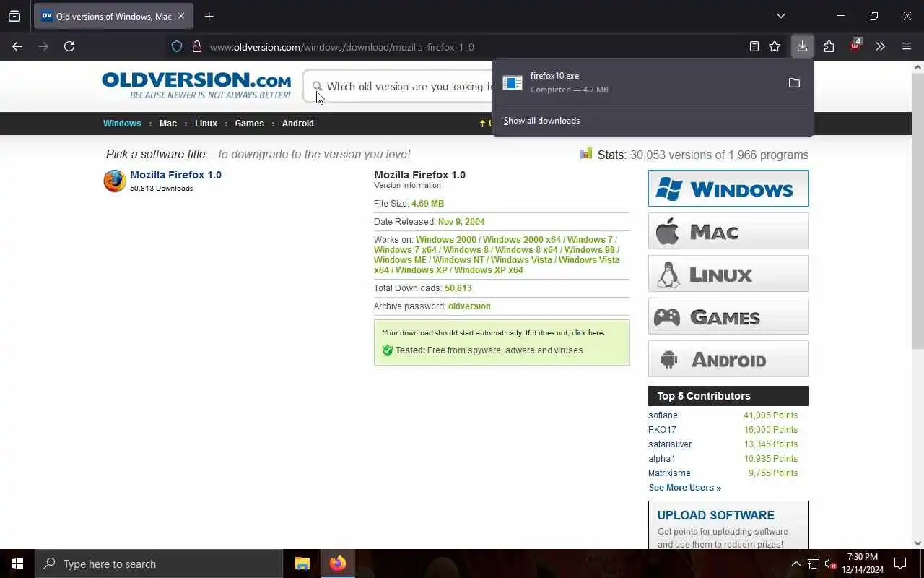Click the Windows platform banner button
The width and height of the screenshot is (924, 578).
pyautogui.click(x=728, y=189)
